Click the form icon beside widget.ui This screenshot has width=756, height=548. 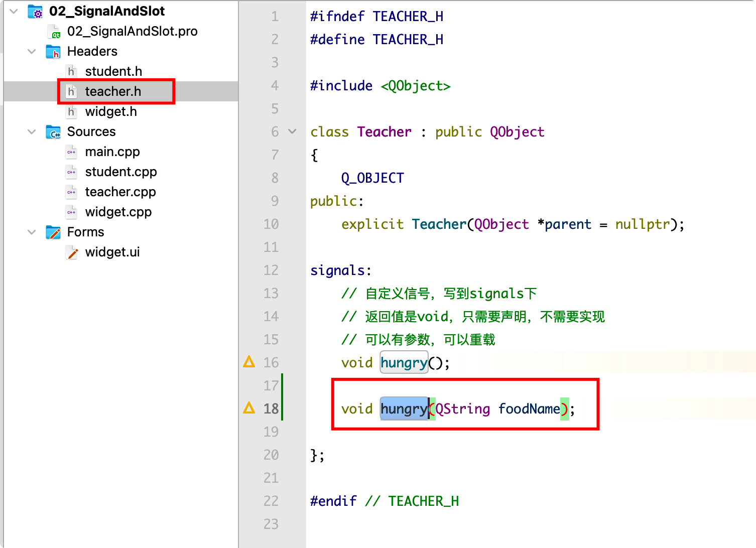point(72,252)
